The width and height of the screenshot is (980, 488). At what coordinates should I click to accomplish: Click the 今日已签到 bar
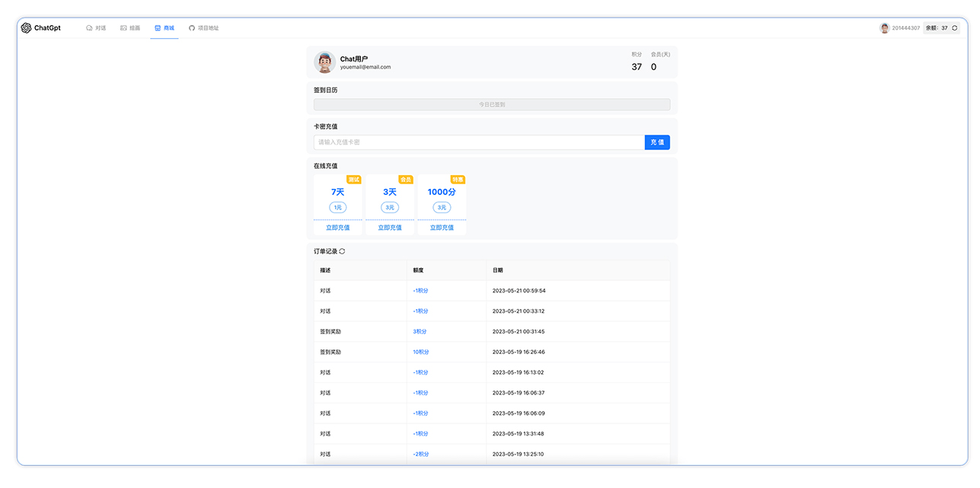tap(491, 104)
